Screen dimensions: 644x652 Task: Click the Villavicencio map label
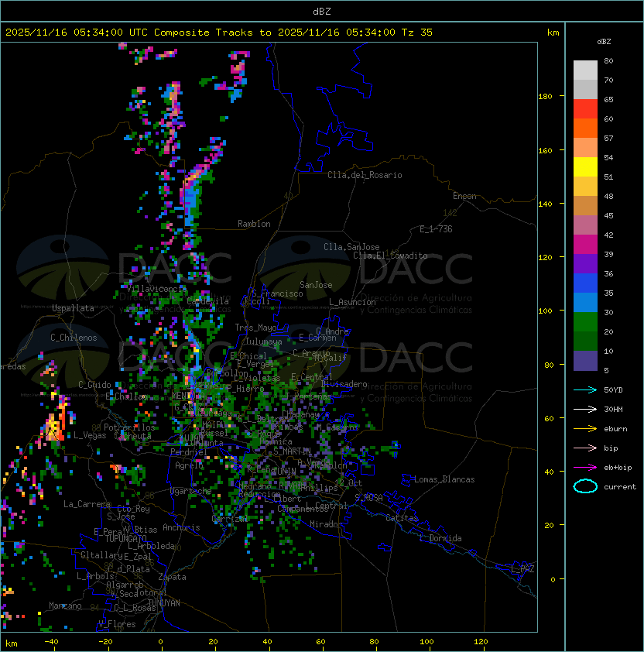pos(156,289)
